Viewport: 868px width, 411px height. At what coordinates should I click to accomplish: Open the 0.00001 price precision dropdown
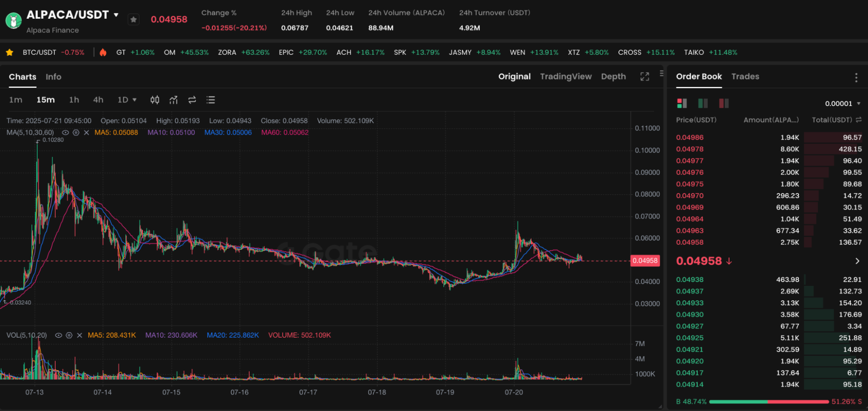842,103
